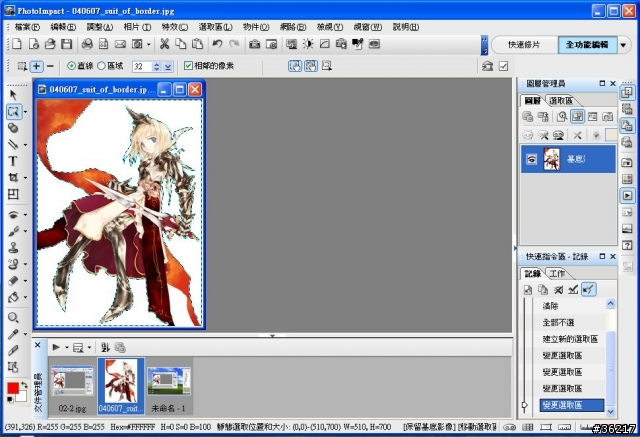Switch to the 工作 tab
Image resolution: width=640 pixels, height=437 pixels.
coord(557,273)
